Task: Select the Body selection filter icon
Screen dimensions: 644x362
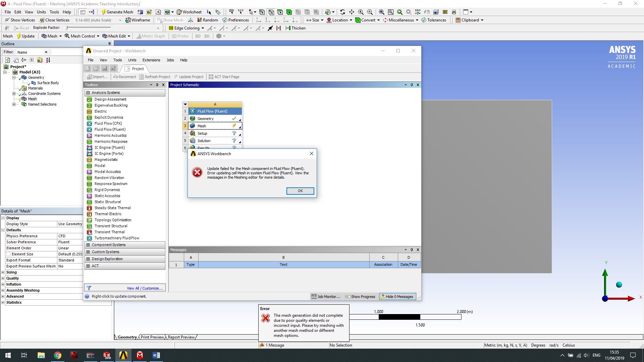Action: click(x=289, y=12)
